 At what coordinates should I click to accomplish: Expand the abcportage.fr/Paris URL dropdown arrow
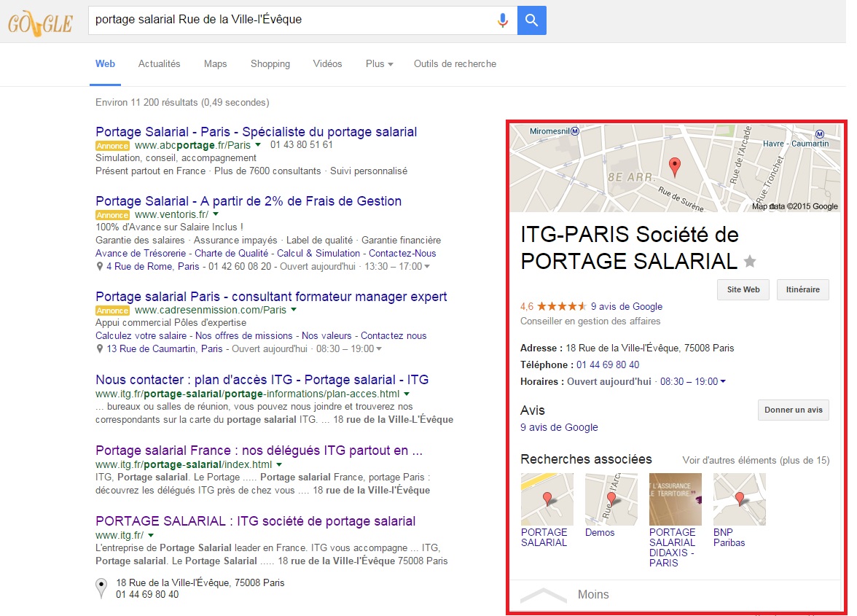click(x=258, y=145)
